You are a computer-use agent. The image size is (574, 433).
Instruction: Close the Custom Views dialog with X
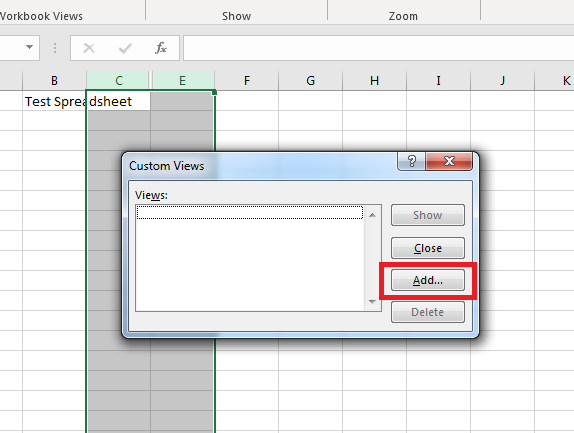[x=449, y=161]
